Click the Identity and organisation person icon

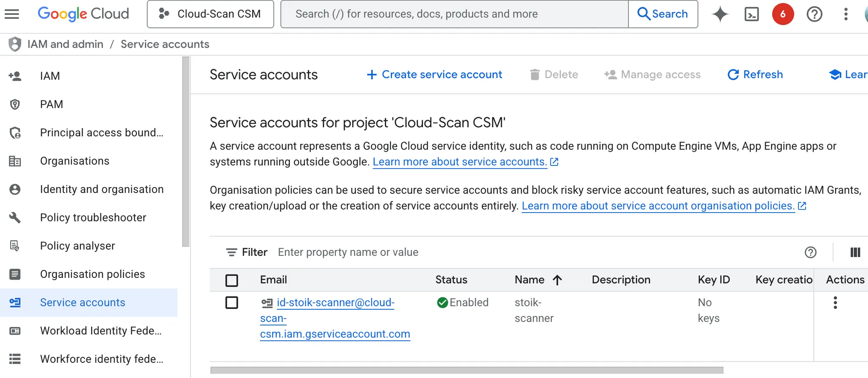tap(15, 189)
